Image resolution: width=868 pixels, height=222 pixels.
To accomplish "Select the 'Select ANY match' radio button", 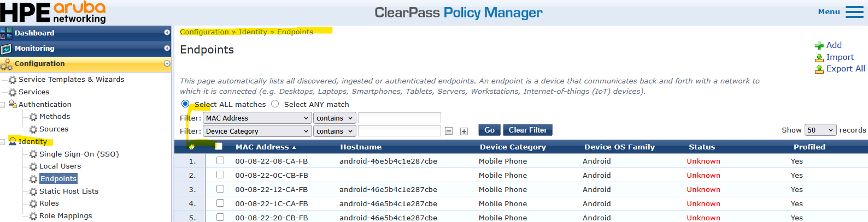I will 275,104.
